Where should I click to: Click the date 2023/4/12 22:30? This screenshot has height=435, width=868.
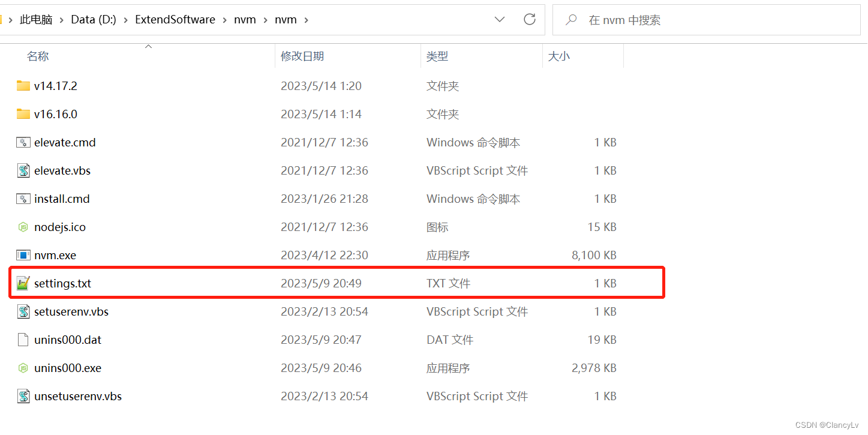click(325, 255)
